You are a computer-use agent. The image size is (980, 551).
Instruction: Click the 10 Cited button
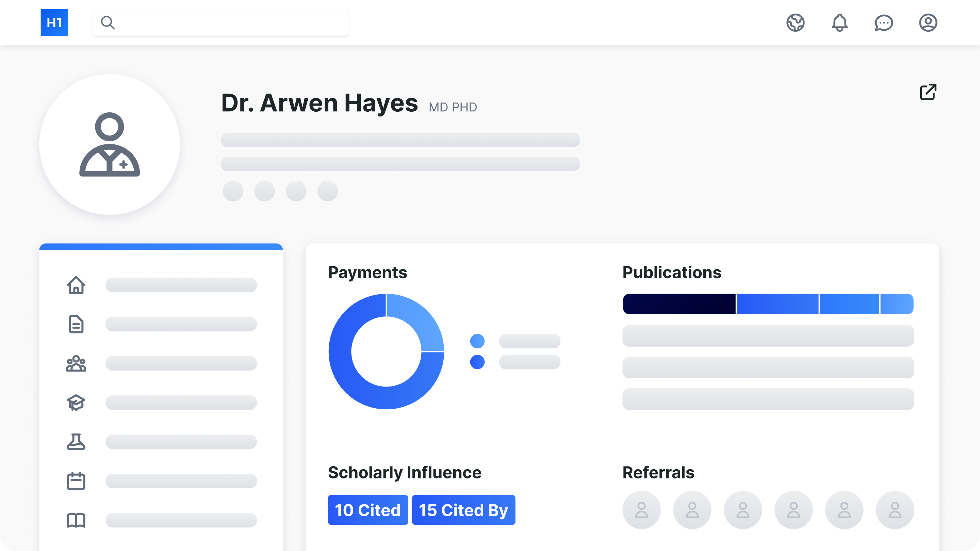tap(368, 510)
